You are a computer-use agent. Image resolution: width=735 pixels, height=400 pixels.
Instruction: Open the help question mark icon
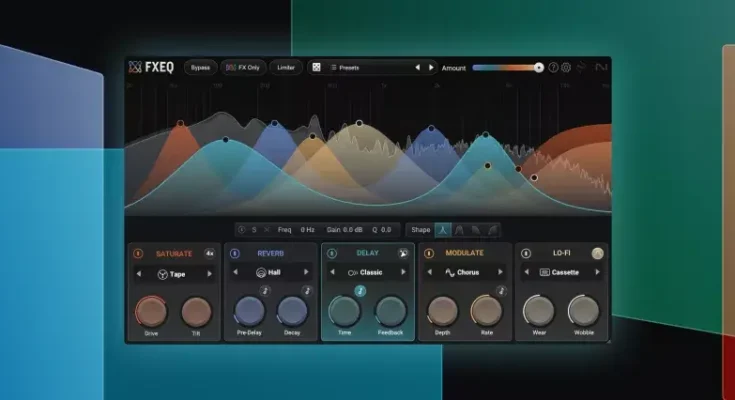tap(553, 68)
